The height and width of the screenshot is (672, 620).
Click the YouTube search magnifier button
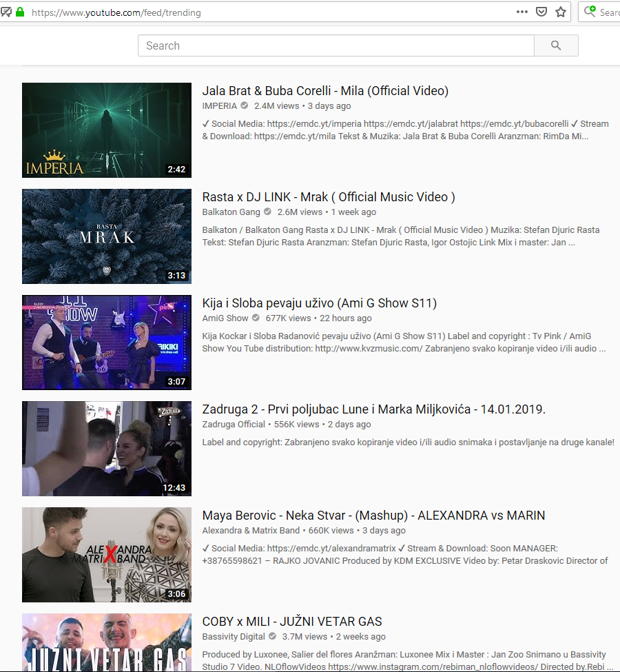556,45
